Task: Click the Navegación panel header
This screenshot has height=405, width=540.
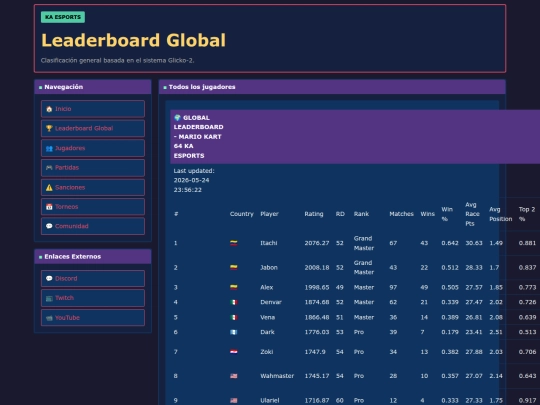Action: [x=93, y=87]
